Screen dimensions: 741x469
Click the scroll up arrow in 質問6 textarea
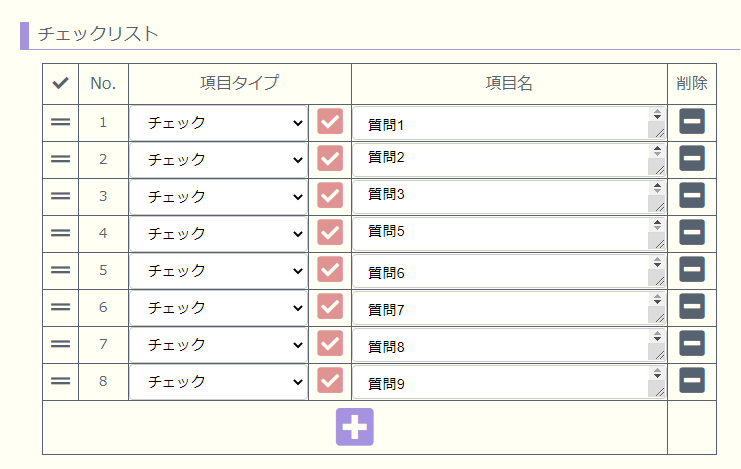[657, 259]
